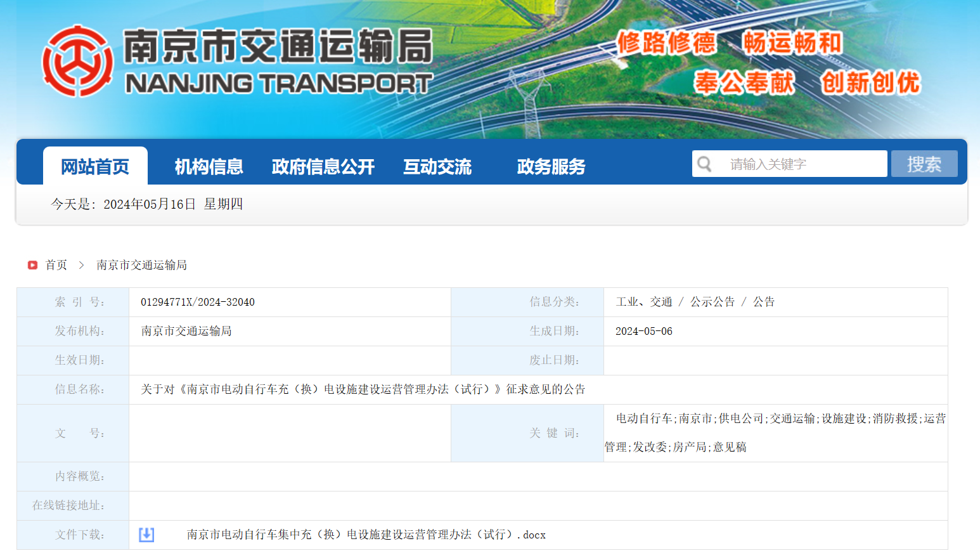Click the 修路修德 畅运畅和 slogan banner
980x560 pixels.
[x=729, y=43]
